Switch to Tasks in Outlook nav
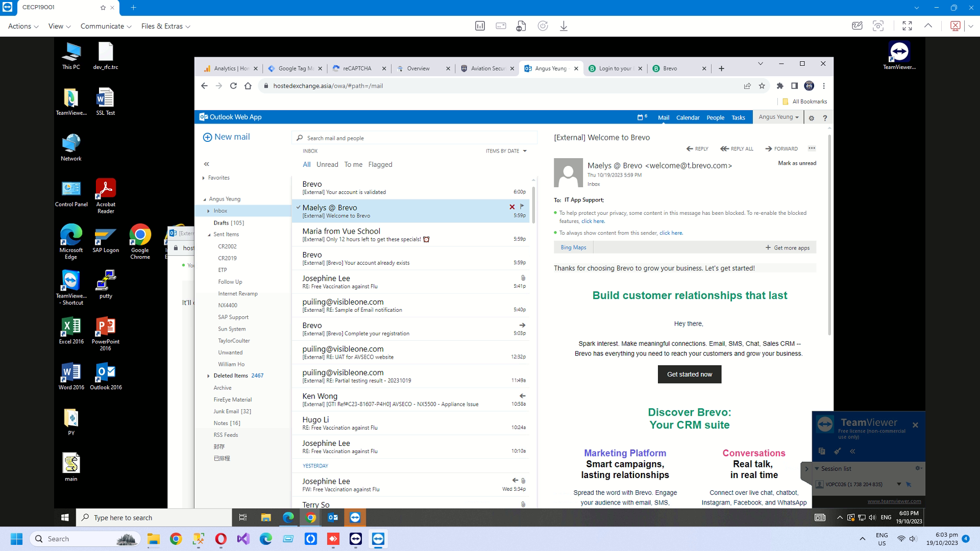 pyautogui.click(x=738, y=117)
